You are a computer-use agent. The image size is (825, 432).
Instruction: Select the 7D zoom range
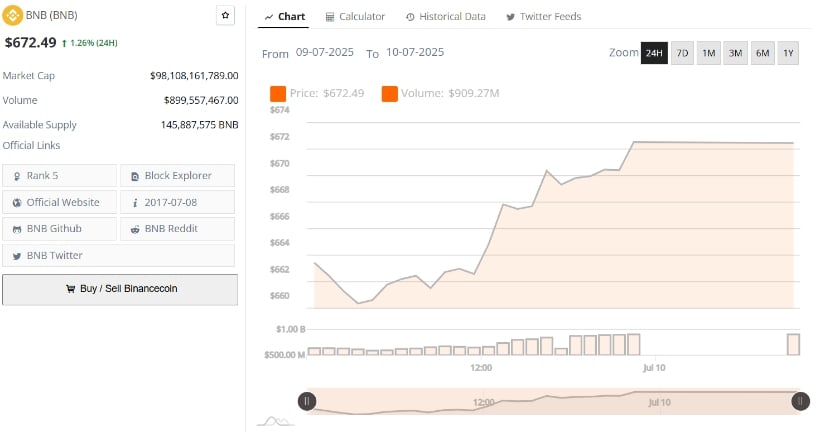coord(682,53)
